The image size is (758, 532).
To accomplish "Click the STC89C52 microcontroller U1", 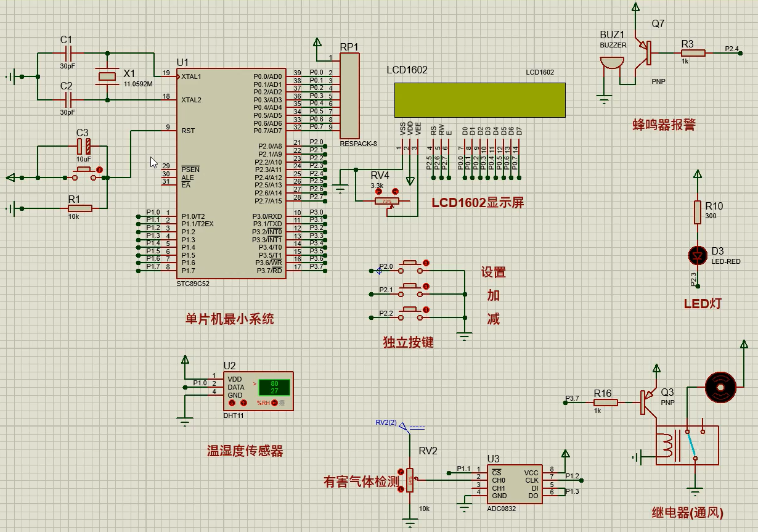I will tap(231, 173).
